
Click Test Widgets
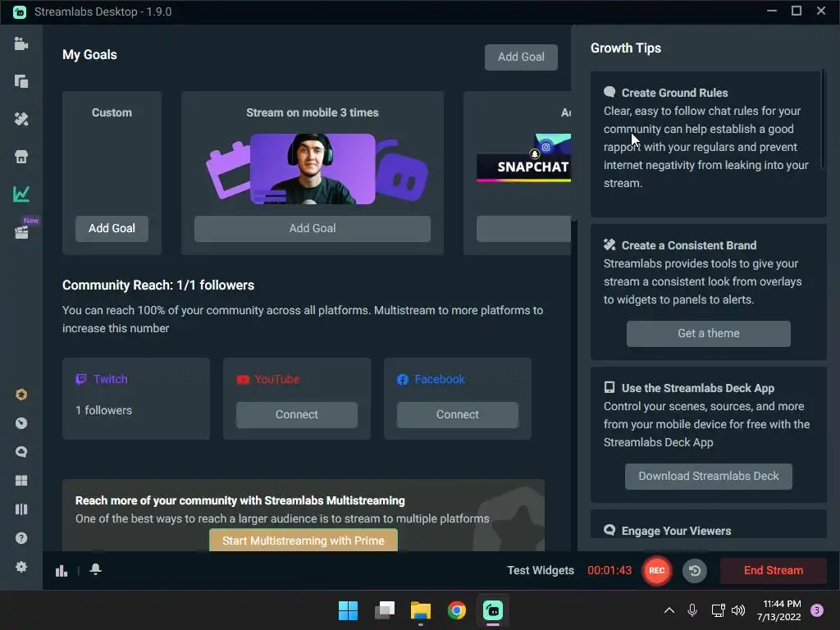[541, 571]
